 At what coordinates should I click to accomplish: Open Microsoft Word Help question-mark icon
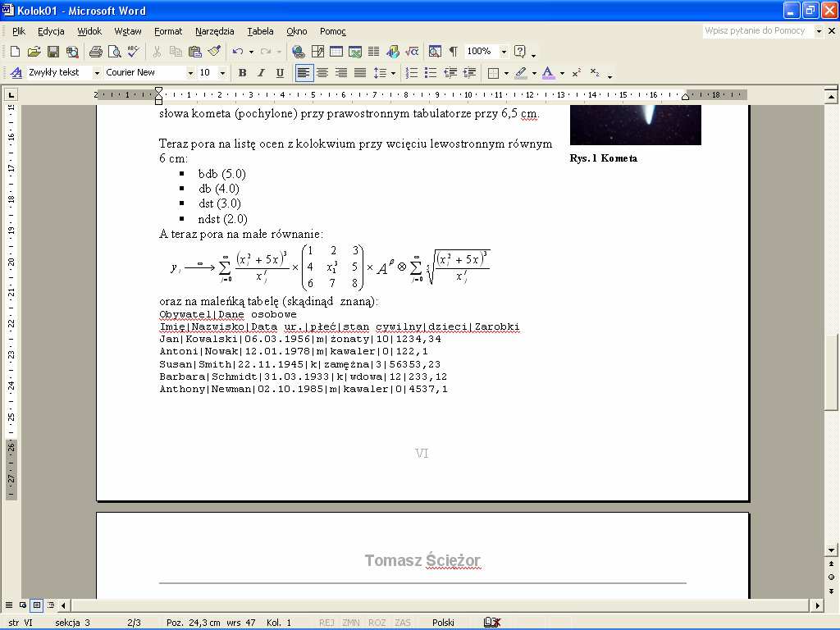519,52
